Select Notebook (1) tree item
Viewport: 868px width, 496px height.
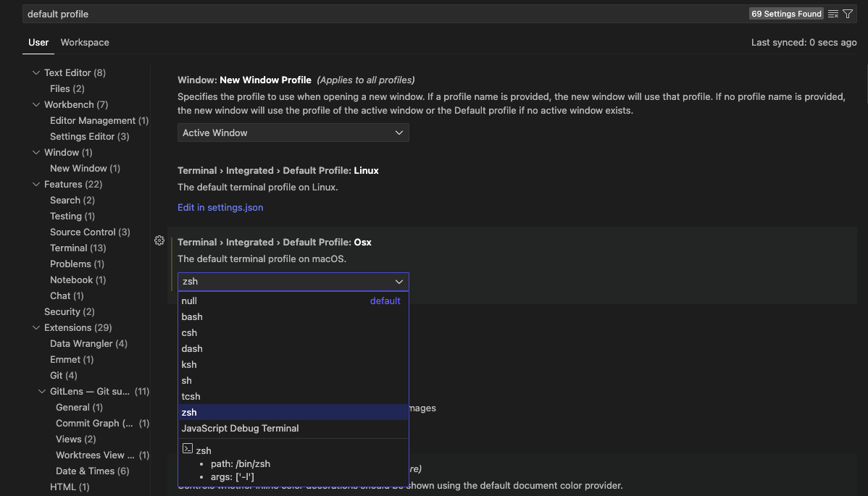pos(78,279)
